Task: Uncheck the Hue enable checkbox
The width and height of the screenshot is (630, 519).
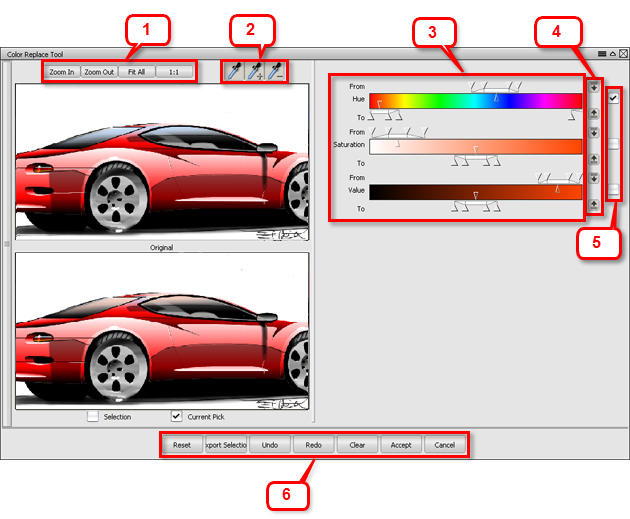Action: (613, 98)
